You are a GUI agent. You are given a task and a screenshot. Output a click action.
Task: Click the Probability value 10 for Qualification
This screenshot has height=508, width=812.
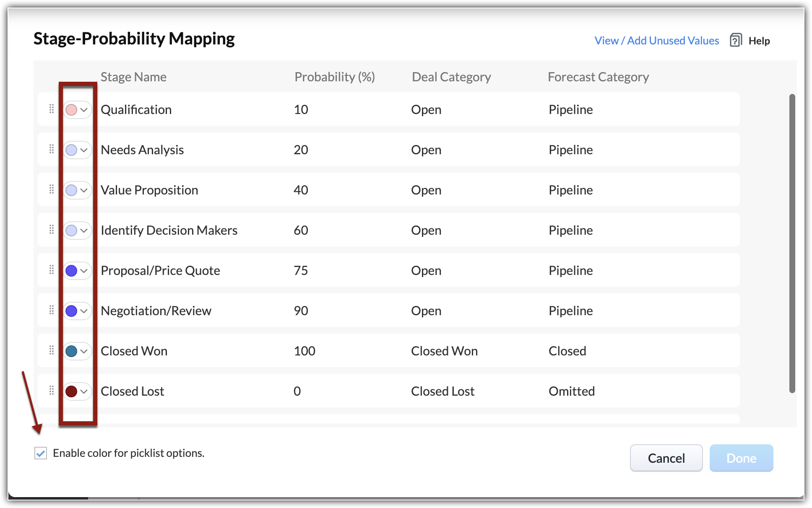pyautogui.click(x=301, y=110)
